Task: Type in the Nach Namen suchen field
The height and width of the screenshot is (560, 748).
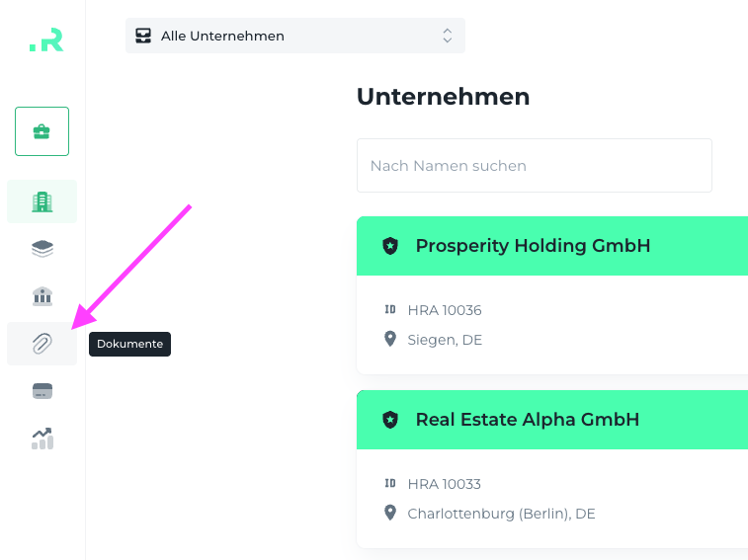Action: [x=534, y=166]
